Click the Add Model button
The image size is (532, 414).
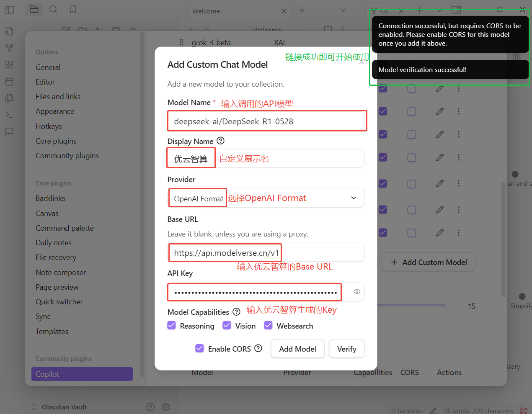point(297,349)
